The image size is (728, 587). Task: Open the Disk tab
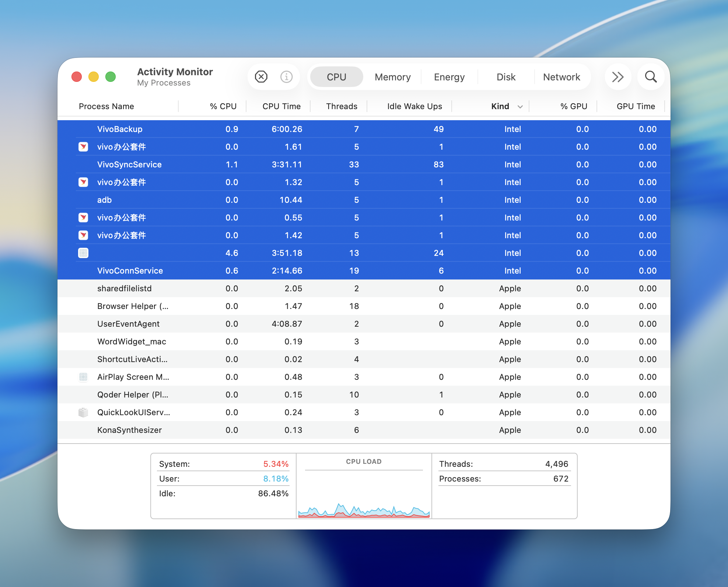[506, 77]
